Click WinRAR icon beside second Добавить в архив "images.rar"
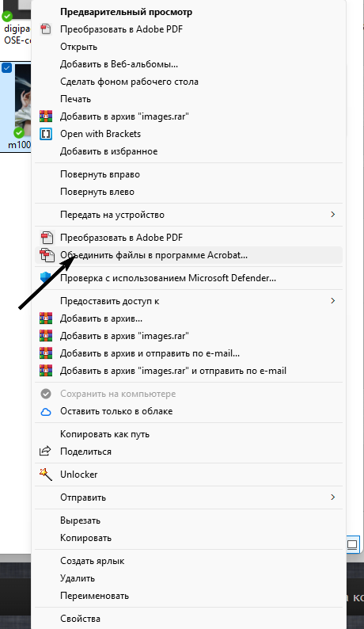 (46, 336)
